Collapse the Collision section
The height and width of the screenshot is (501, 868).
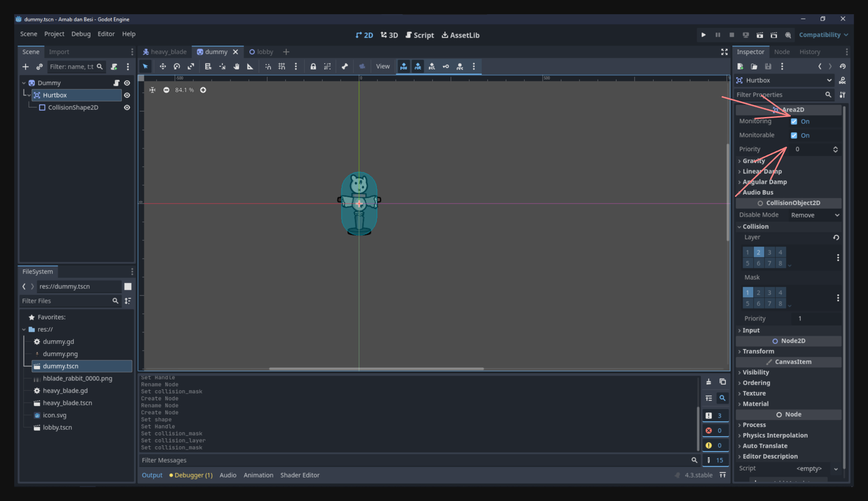[x=755, y=227]
